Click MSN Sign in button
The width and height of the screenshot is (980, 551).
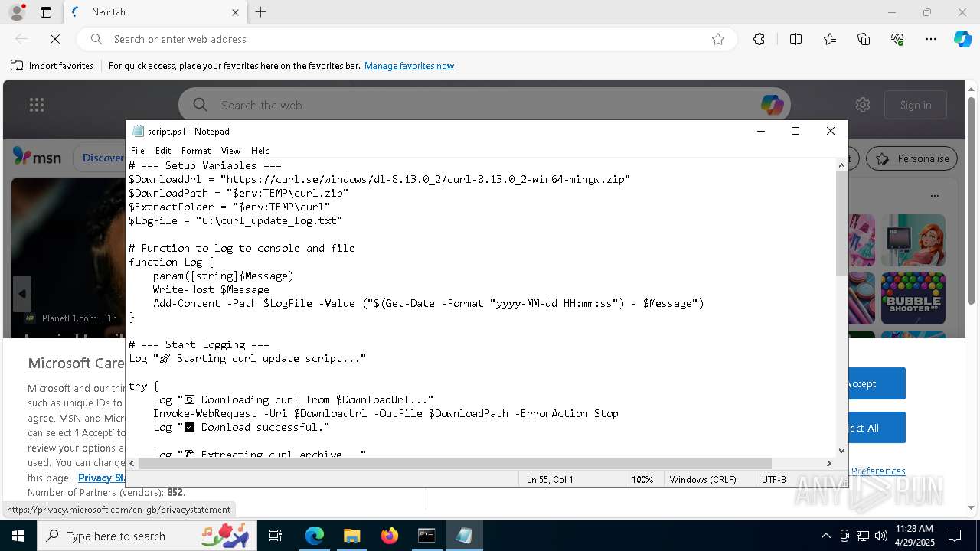tap(916, 105)
